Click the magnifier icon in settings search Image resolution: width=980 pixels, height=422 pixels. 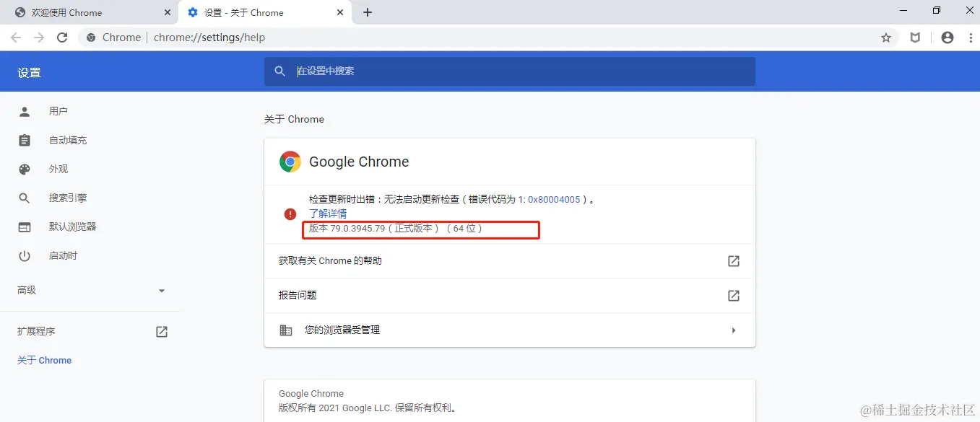(280, 71)
